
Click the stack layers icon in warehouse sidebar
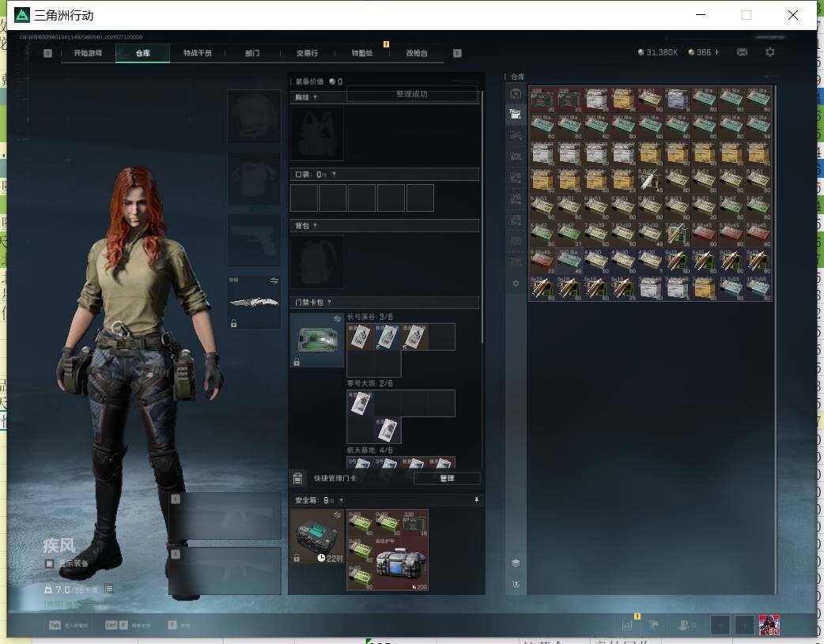[x=516, y=563]
